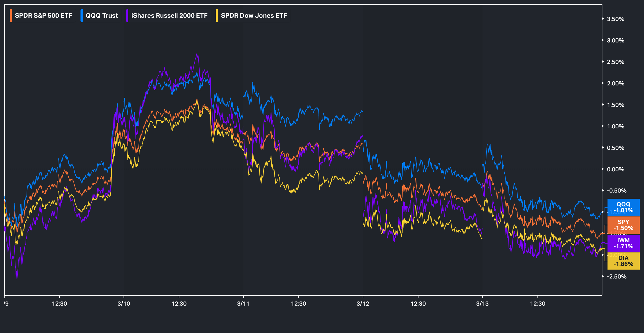Select the orange SPY -1.50% price tag
Screen dimensions: 644x333
(x=623, y=225)
